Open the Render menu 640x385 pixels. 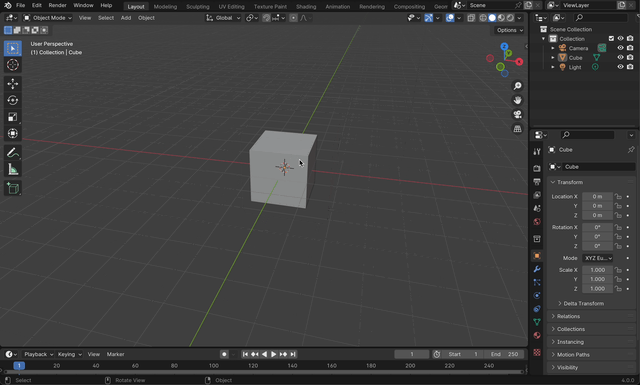coord(57,5)
